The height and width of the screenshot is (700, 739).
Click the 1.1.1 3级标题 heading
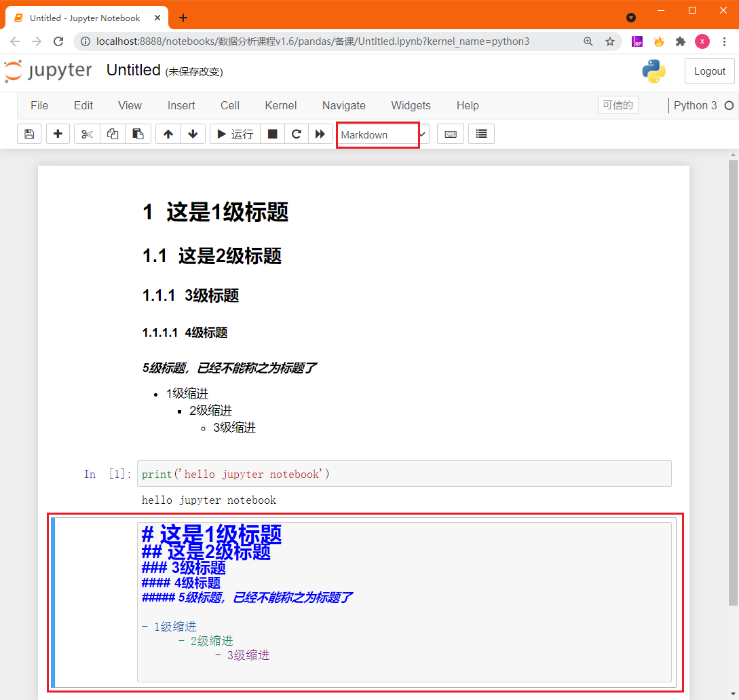(191, 296)
